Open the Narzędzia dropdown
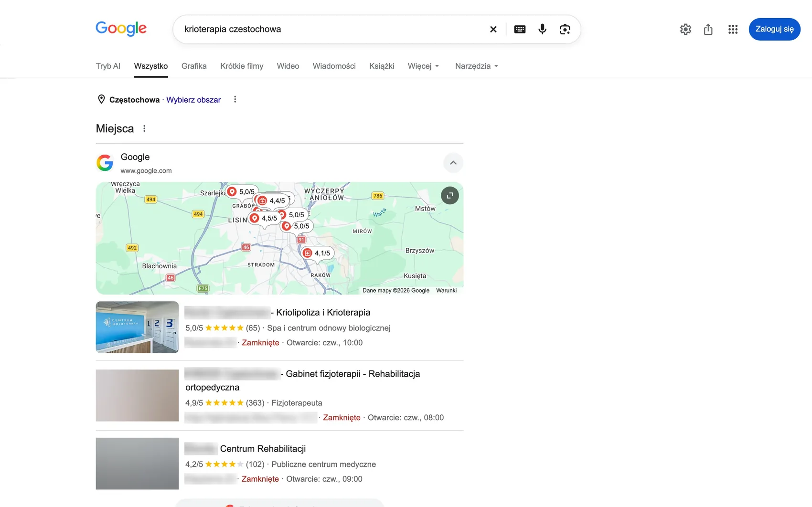Screen dimensions: 812x507 tap(477, 66)
